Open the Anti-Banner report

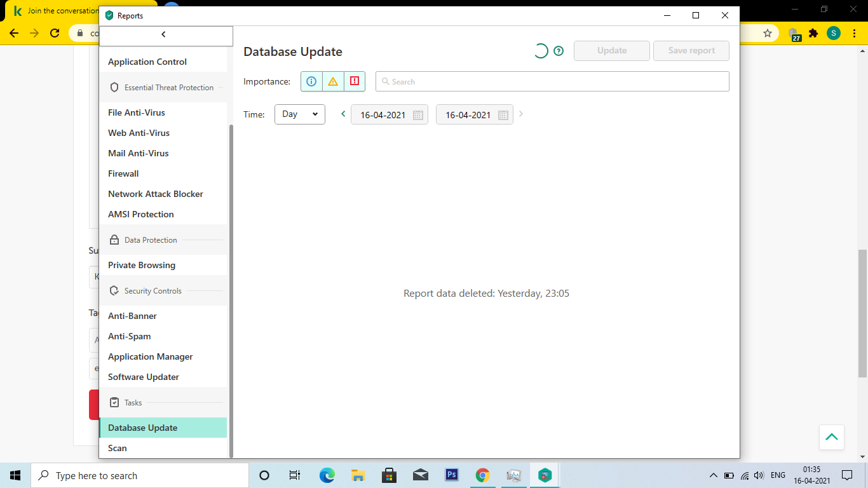[163, 316]
